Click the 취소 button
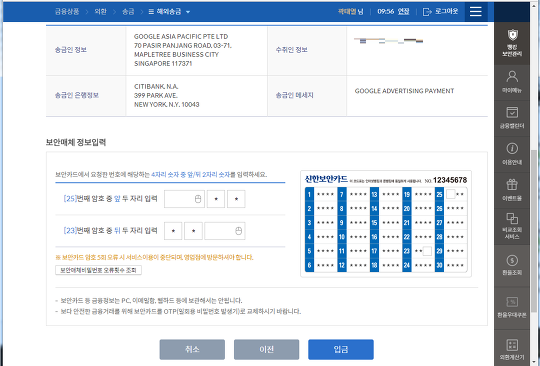This screenshot has height=366, width=540. point(192,349)
